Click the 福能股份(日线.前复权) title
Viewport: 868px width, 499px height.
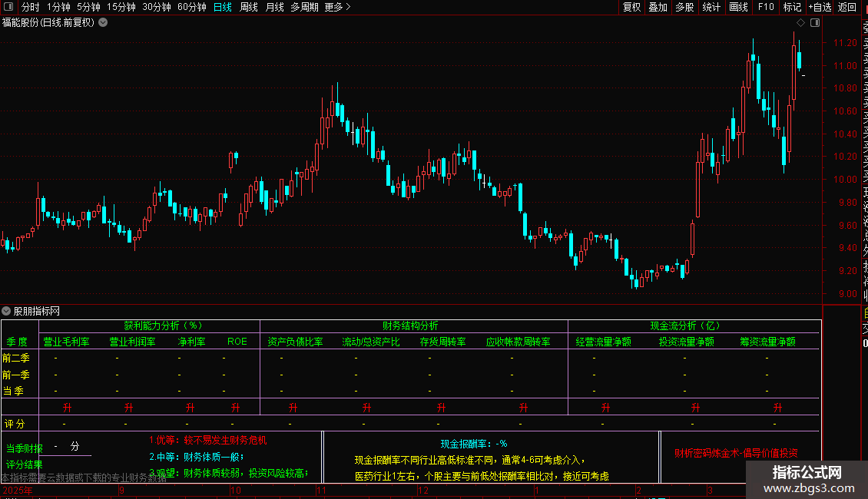point(48,23)
